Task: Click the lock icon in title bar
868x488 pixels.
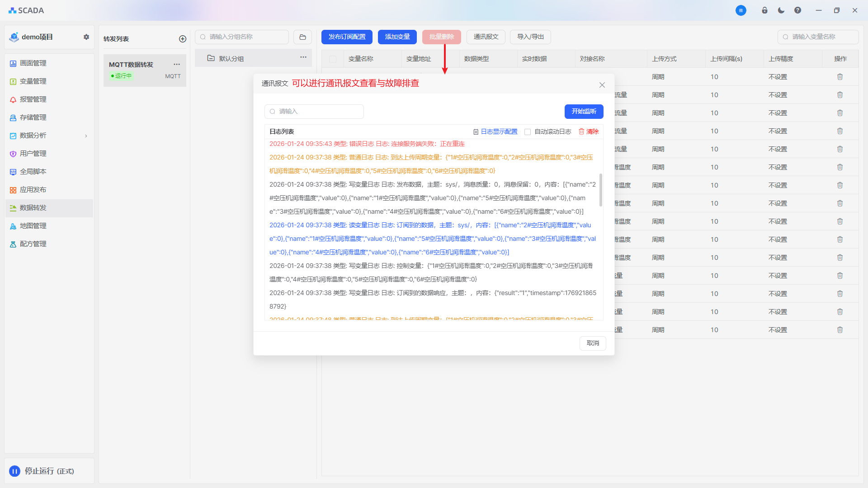Action: pyautogui.click(x=764, y=10)
